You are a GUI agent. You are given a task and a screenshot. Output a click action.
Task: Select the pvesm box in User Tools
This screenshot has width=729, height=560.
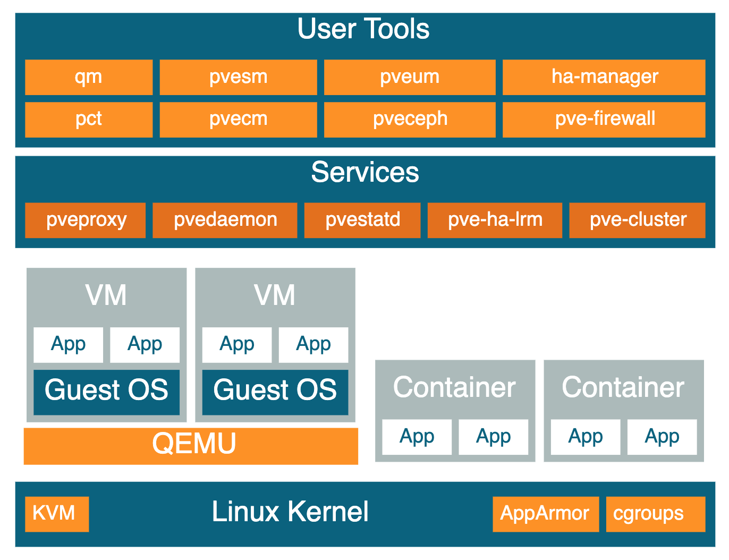point(238,77)
